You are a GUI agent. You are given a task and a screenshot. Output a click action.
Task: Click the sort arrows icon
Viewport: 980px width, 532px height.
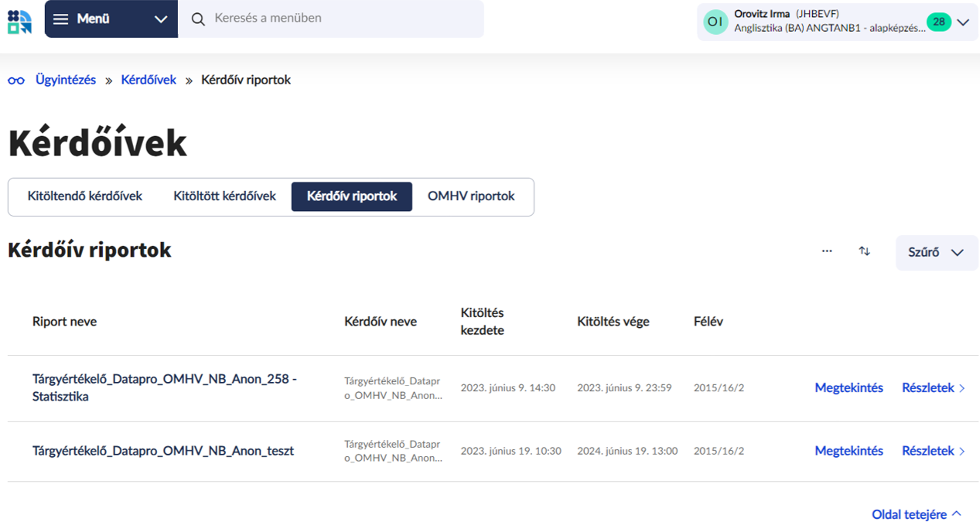pos(865,251)
